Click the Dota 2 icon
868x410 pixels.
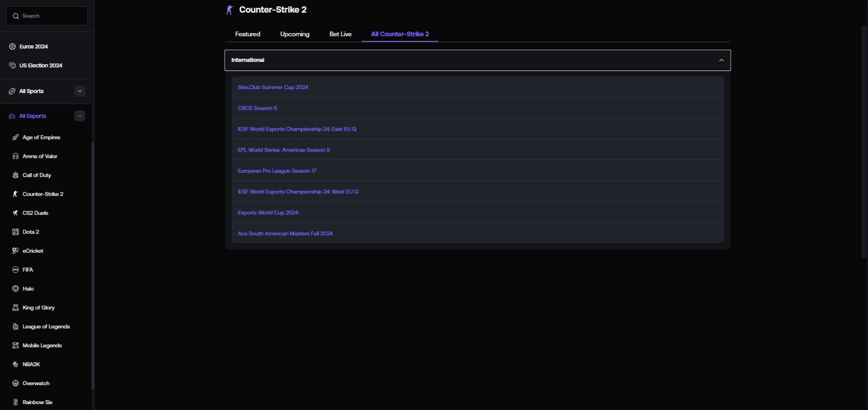pos(15,232)
